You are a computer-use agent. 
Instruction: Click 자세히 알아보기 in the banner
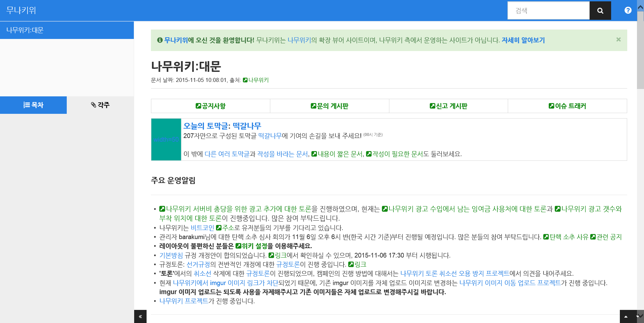523,40
